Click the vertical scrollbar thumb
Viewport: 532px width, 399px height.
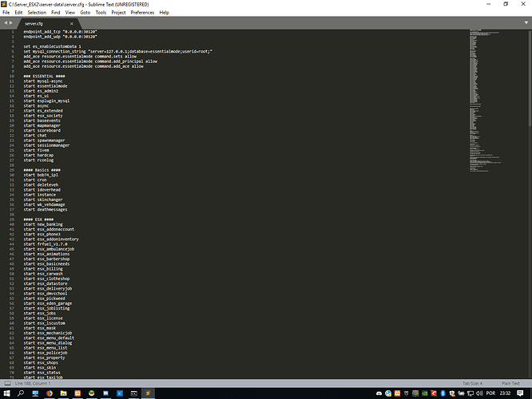[x=530, y=78]
